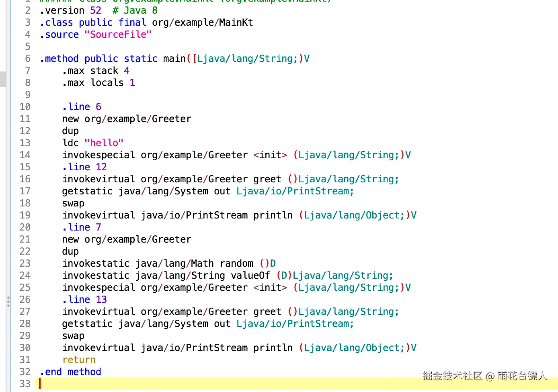Image resolution: width=558 pixels, height=392 pixels.
Task: Click println invocation on line 30
Action: 240,348
